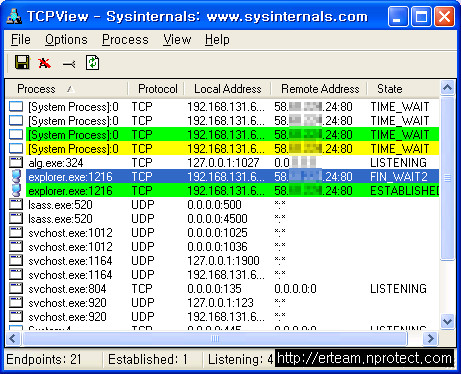Click local address 127.0.0.1:1900
Viewport: 461px width, 374px height.
pyautogui.click(x=223, y=261)
